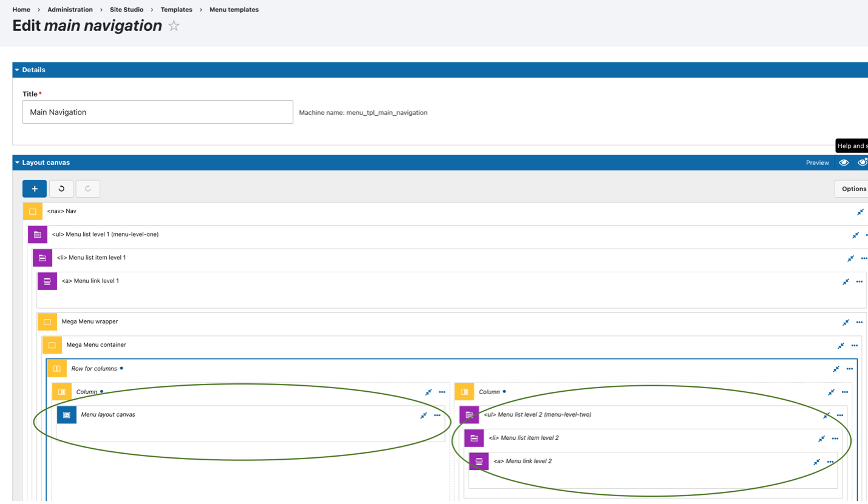This screenshot has height=504, width=868.
Task: Open more options for Menu link level 1
Action: (x=859, y=281)
